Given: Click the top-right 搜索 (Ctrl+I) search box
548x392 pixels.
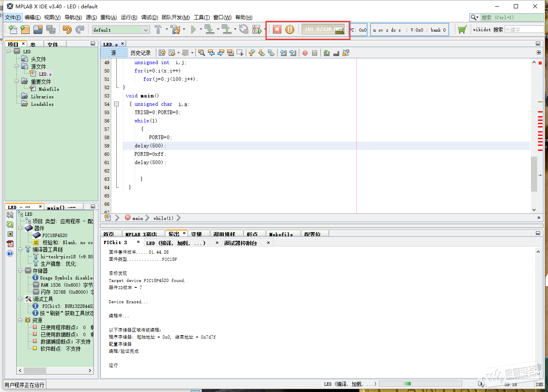Looking at the screenshot, I should pyautogui.click(x=506, y=17).
